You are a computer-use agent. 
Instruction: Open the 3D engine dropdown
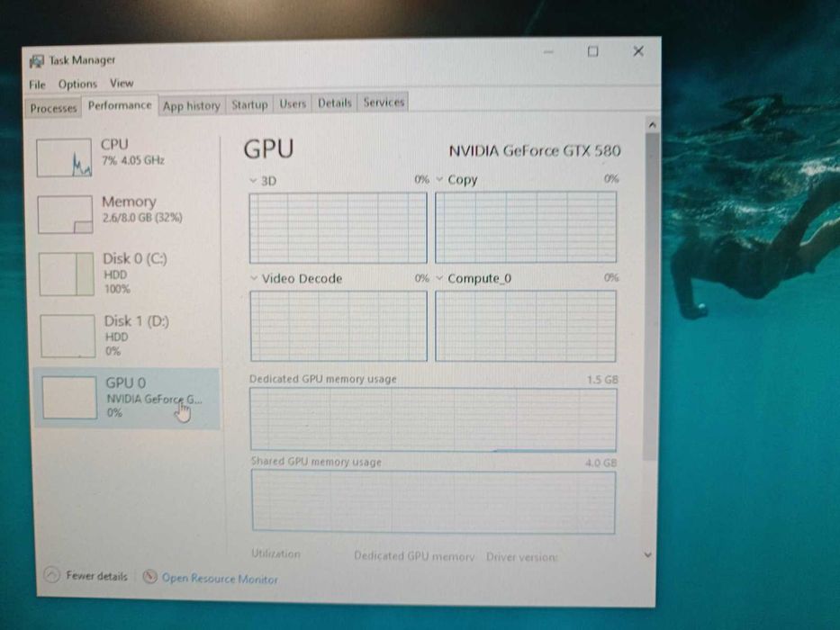point(253,181)
